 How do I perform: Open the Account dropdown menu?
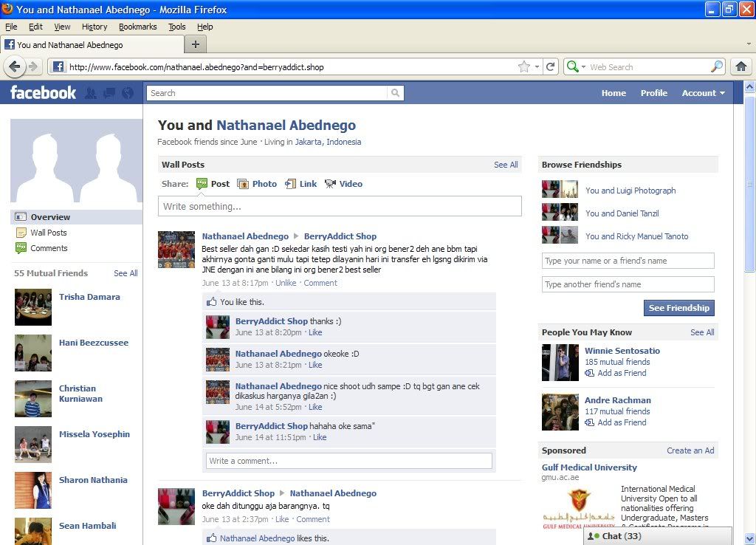tap(703, 93)
